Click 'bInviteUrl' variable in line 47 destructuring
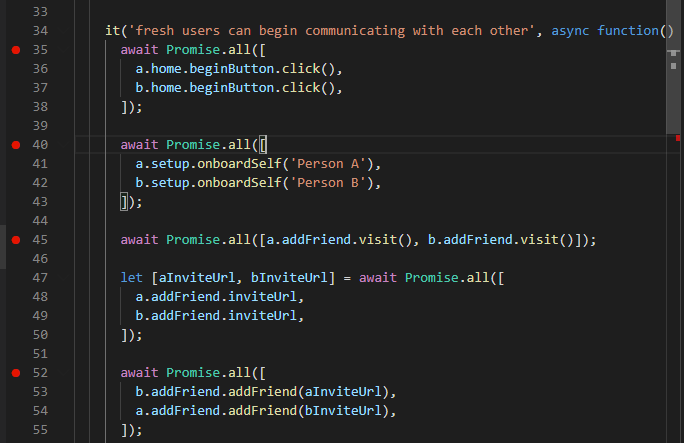Image resolution: width=684 pixels, height=443 pixels. click(289, 278)
